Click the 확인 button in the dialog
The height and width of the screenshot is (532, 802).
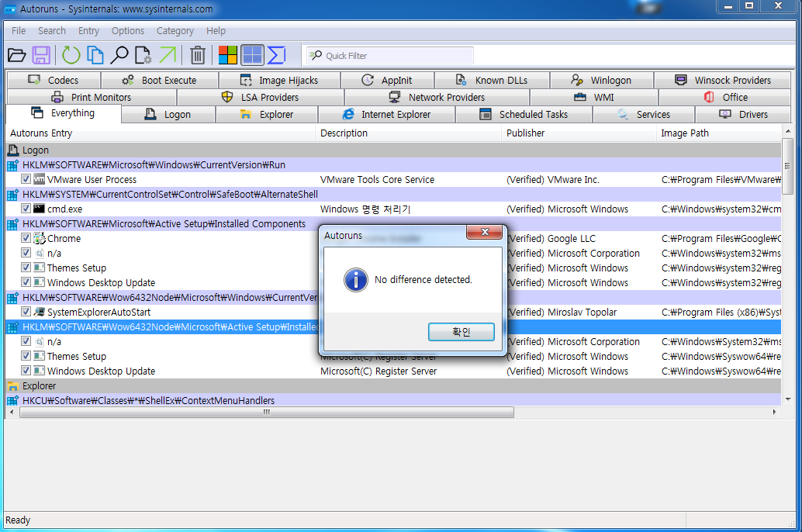coord(461,331)
